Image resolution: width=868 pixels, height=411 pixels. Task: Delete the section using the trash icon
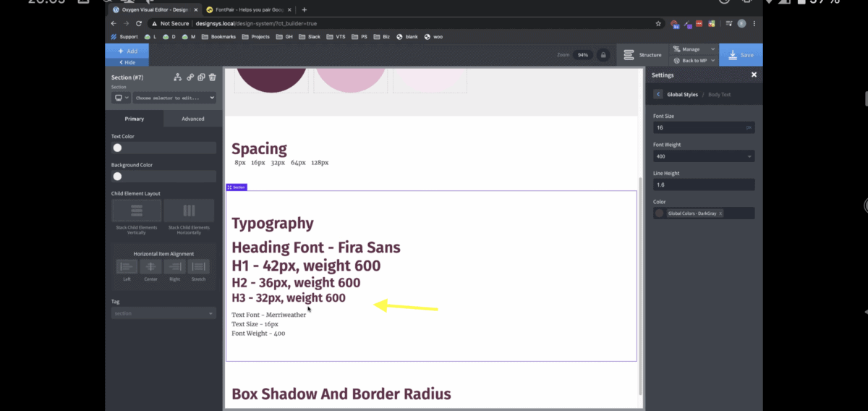point(213,77)
